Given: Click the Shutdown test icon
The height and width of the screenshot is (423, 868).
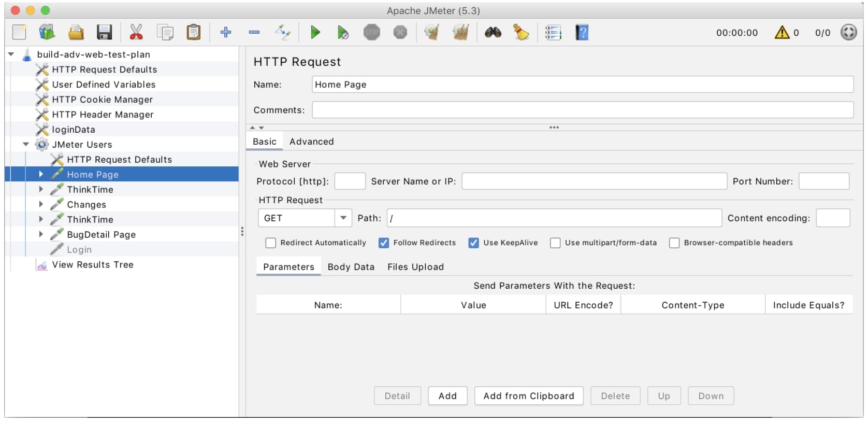Looking at the screenshot, I should 400,32.
